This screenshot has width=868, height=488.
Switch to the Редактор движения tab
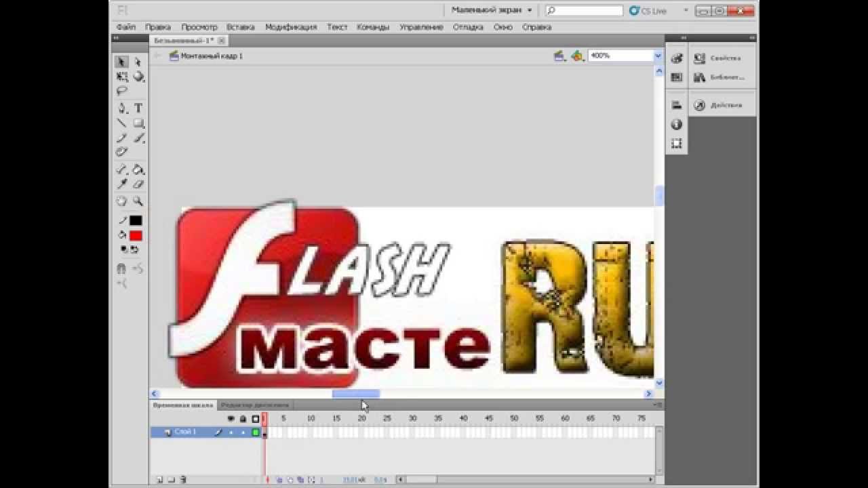255,405
